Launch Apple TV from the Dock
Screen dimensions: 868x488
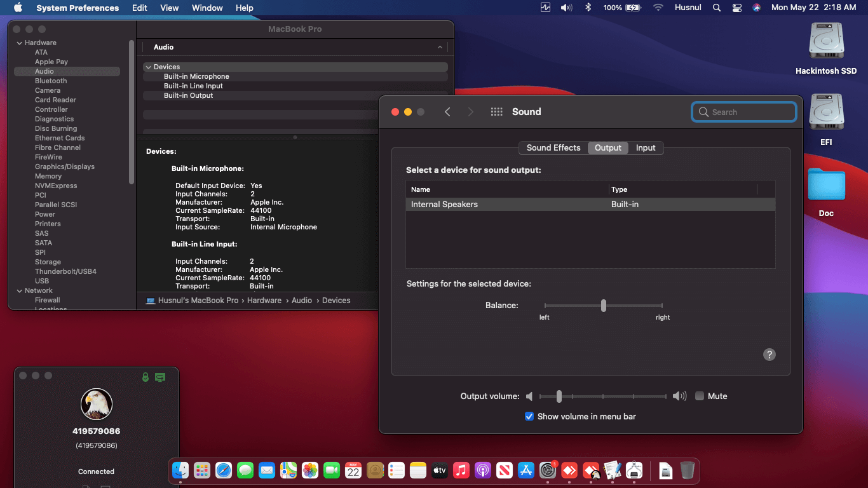click(440, 470)
